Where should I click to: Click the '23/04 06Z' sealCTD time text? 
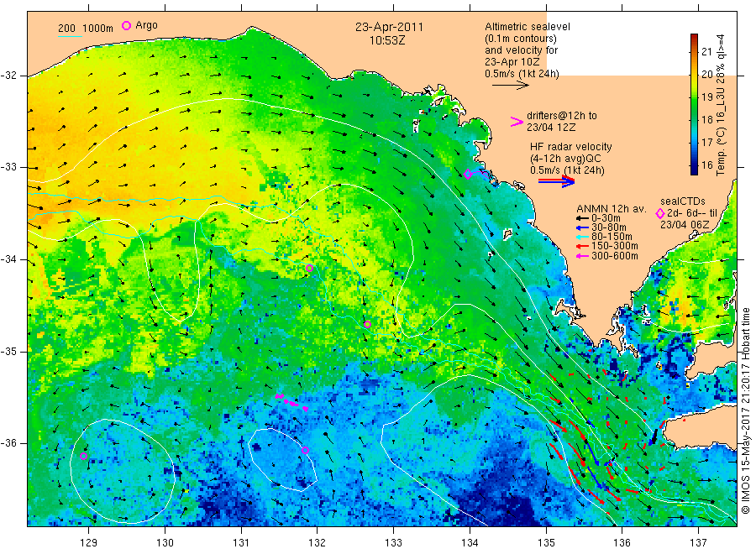point(685,225)
